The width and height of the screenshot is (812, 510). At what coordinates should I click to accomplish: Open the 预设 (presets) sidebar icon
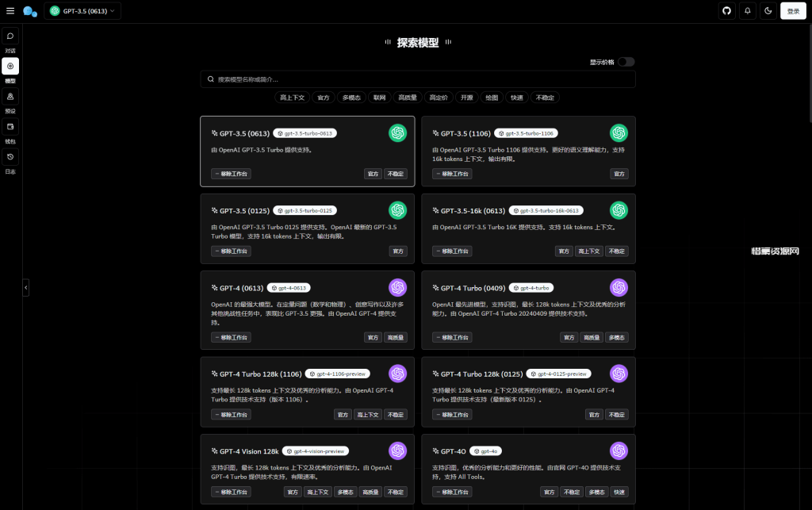[10, 96]
